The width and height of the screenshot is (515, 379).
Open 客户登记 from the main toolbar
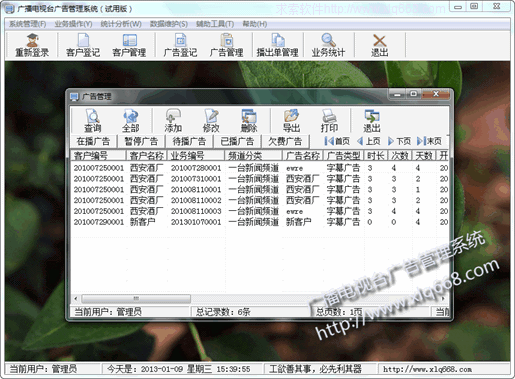[x=83, y=45]
